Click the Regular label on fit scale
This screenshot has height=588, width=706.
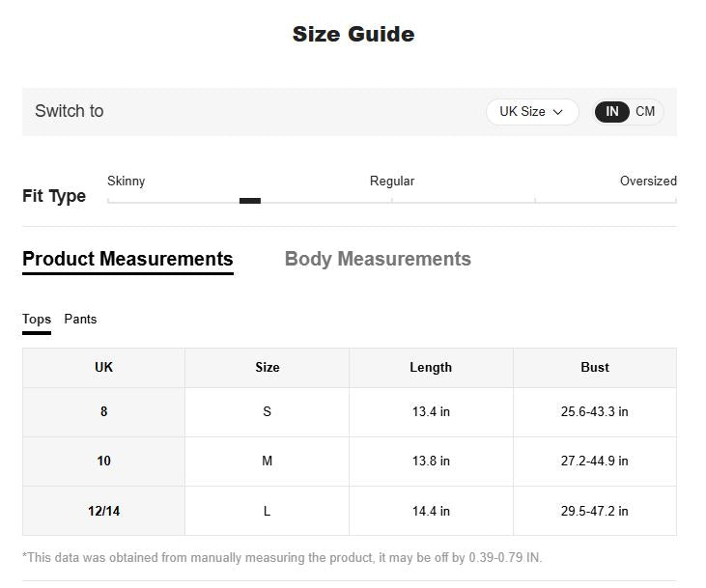click(392, 181)
